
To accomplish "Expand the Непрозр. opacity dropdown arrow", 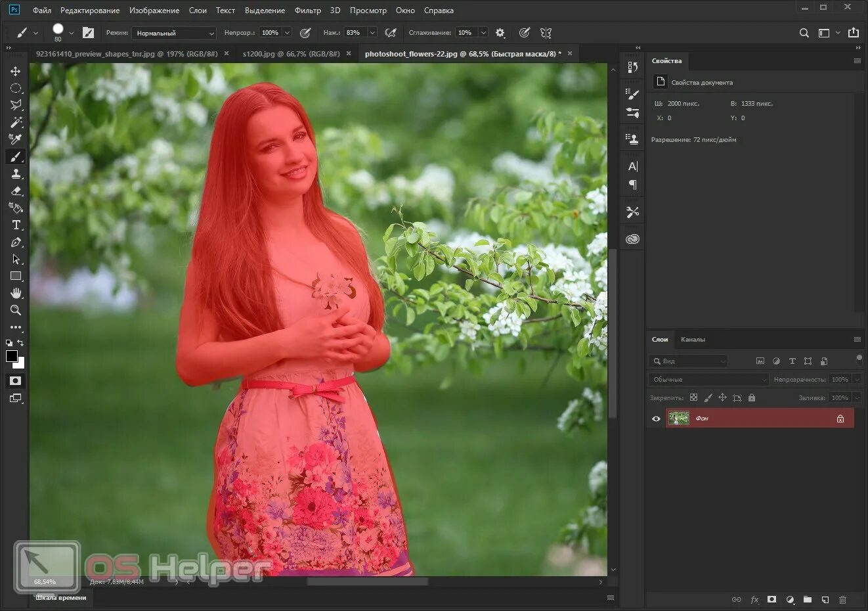I will (x=287, y=33).
